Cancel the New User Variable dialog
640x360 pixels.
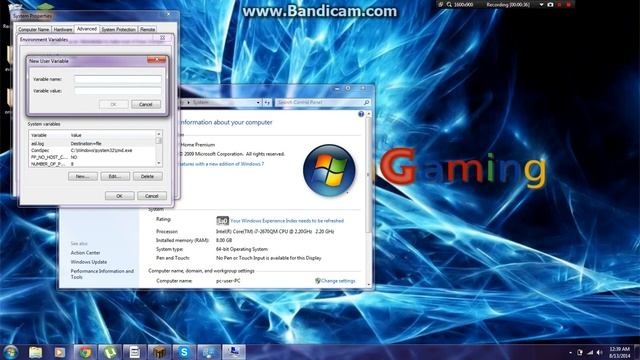pos(146,104)
